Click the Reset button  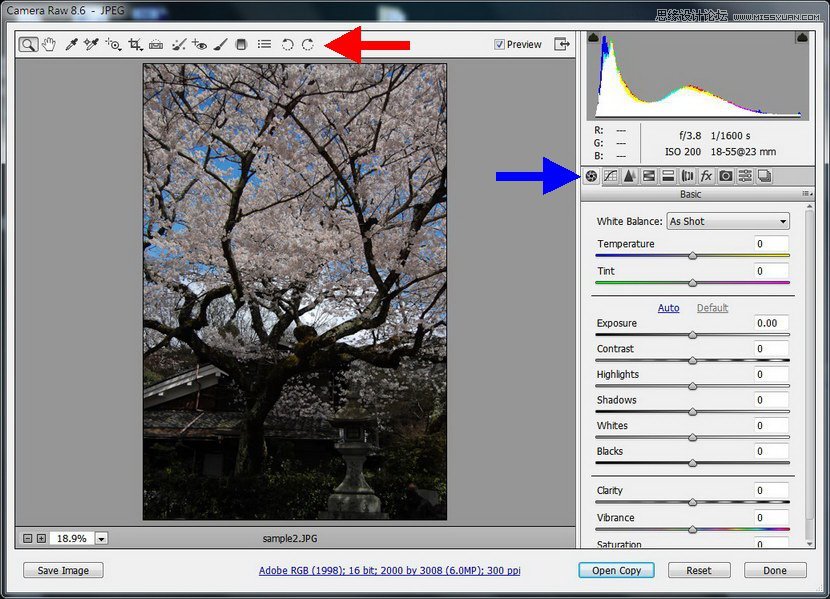click(x=699, y=570)
